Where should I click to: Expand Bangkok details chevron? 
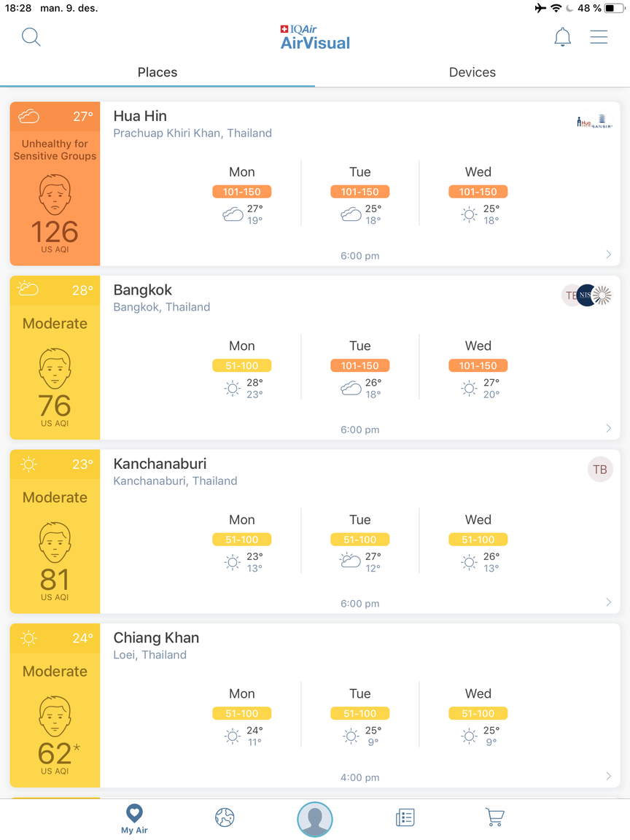point(609,428)
